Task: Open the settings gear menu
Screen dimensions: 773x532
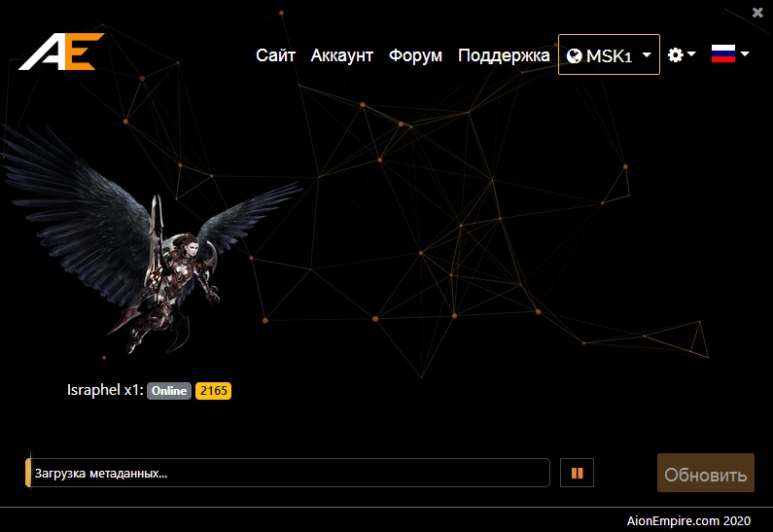Action: (682, 54)
